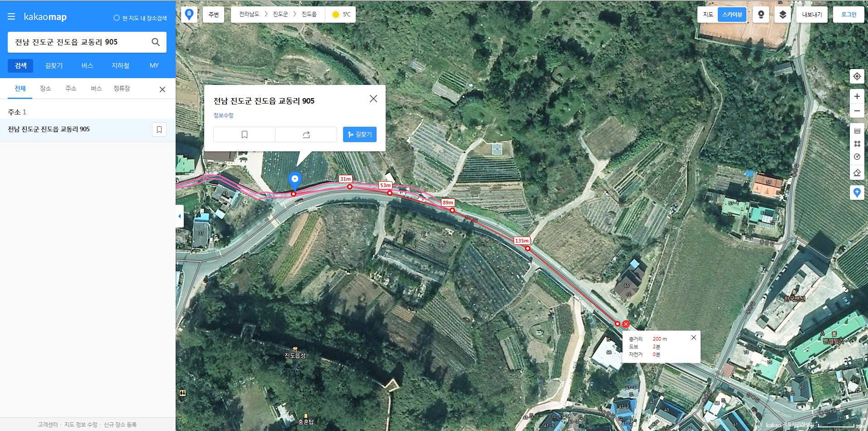This screenshot has width=868, height=431.
Task: Expand the 진도군 breadcrumb region selector
Action: [x=280, y=15]
